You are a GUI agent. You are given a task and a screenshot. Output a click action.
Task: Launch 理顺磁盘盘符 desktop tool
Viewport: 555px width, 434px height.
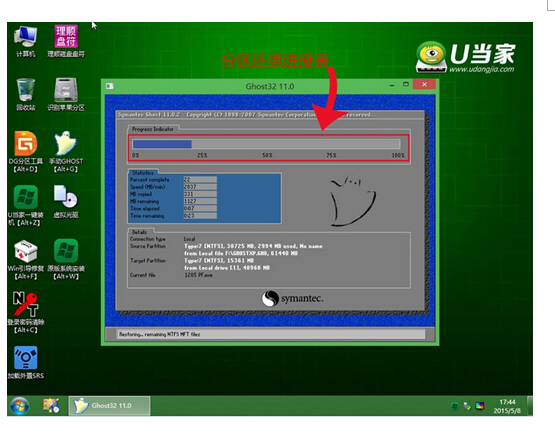[66, 41]
